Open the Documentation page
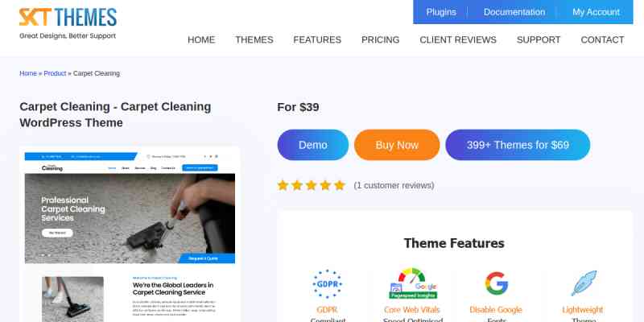644x322 pixels. tap(514, 12)
